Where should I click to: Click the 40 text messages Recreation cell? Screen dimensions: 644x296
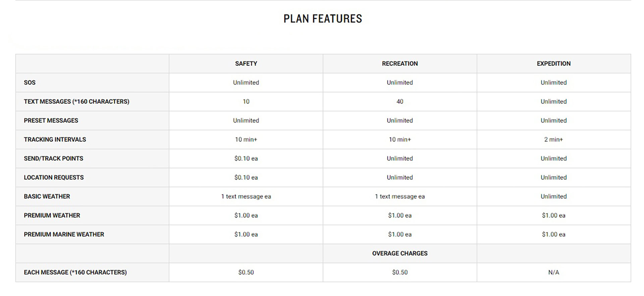(x=399, y=102)
